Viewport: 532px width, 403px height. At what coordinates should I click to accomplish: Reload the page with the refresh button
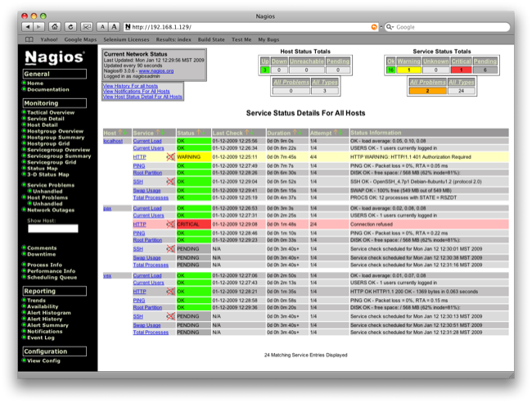[x=70, y=27]
